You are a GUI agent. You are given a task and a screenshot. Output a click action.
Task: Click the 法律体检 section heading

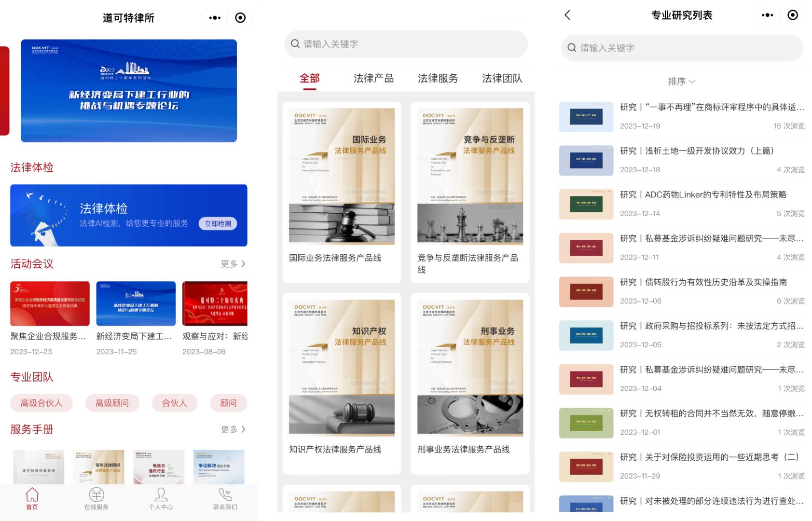(32, 167)
